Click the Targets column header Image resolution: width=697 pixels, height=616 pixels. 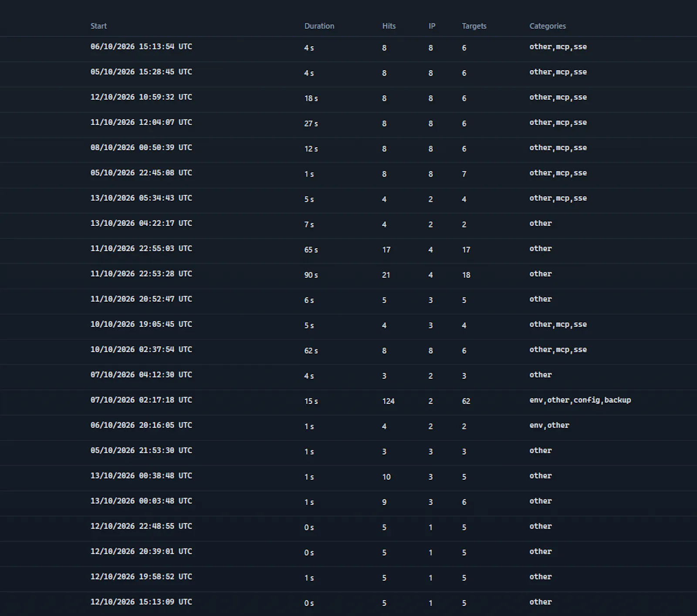[x=474, y=26]
